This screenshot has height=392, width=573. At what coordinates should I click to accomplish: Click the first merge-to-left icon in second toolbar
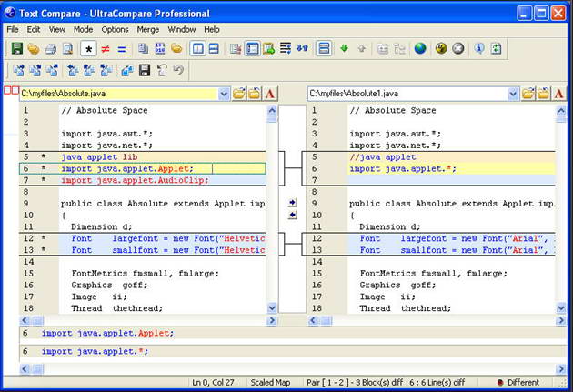click(73, 70)
